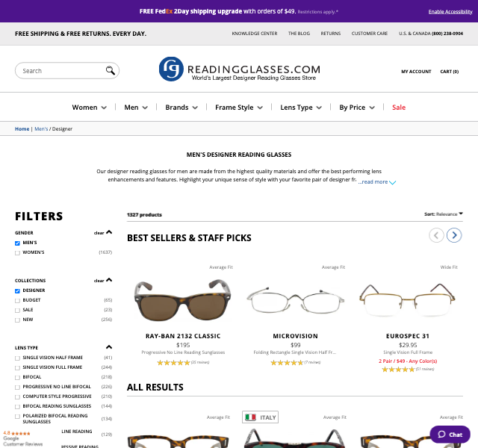The image size is (478, 448).
Task: Click Ray-Ban 2132 star rating
Action: click(173, 363)
